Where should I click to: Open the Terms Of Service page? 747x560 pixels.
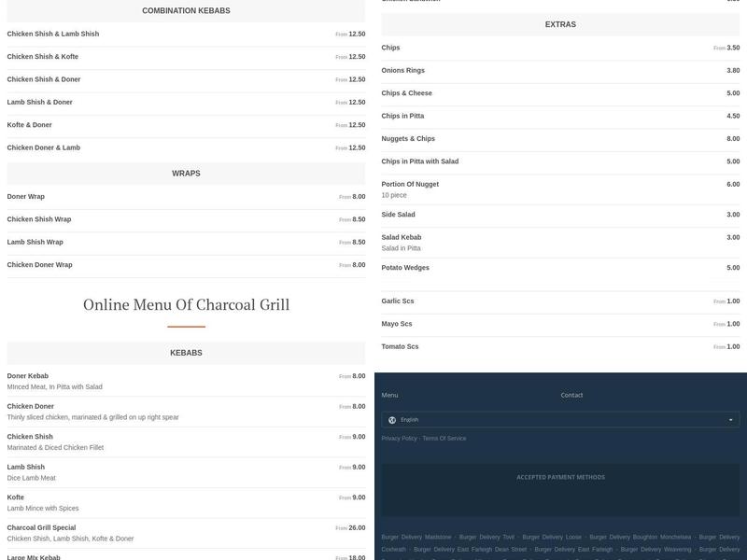coord(447,437)
